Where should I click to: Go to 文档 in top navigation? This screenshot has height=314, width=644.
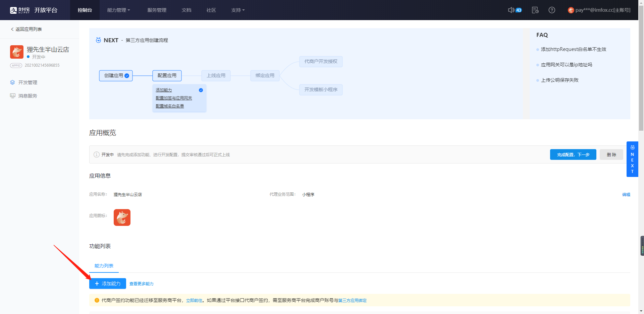click(186, 10)
